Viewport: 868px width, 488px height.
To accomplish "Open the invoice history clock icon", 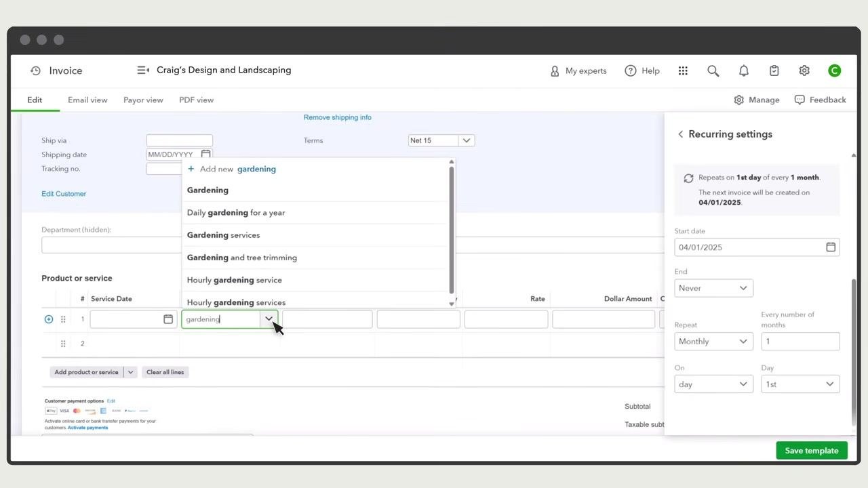I will (35, 70).
